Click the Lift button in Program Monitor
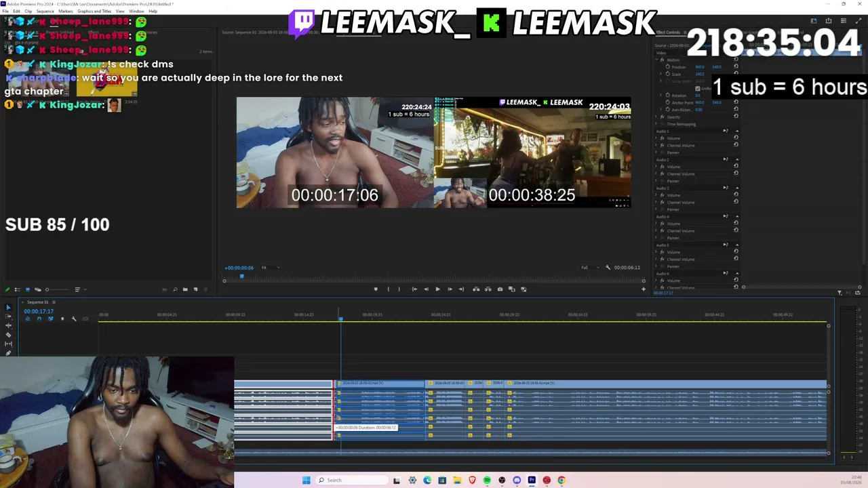This screenshot has height=488, width=868. pyautogui.click(x=477, y=289)
